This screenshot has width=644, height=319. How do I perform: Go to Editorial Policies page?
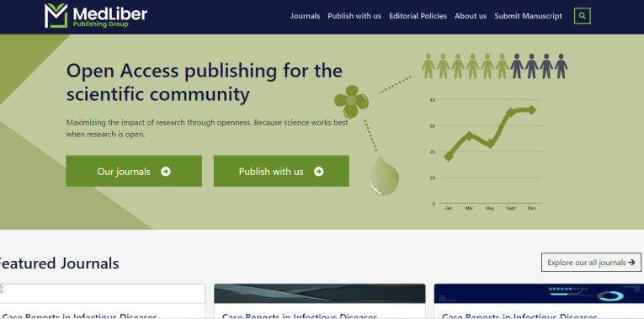click(418, 16)
